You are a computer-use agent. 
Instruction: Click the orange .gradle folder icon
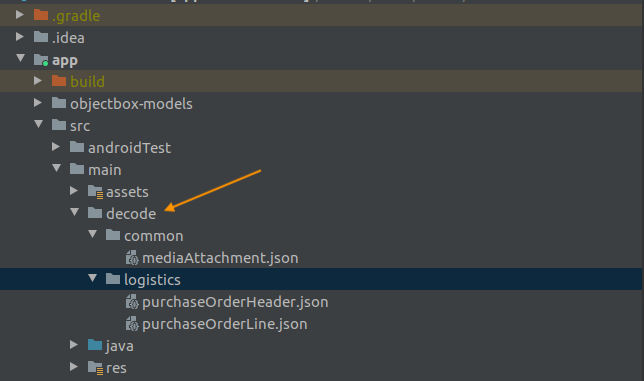click(x=41, y=15)
